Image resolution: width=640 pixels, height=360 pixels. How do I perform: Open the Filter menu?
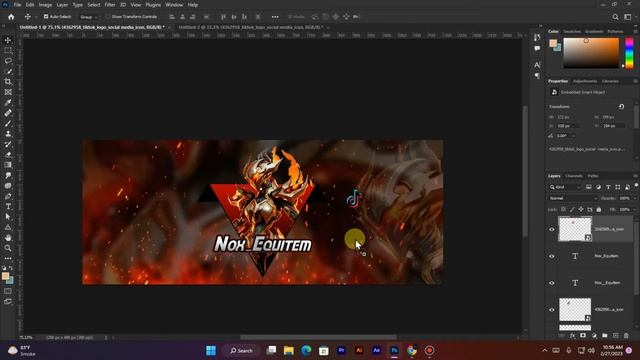pos(110,5)
